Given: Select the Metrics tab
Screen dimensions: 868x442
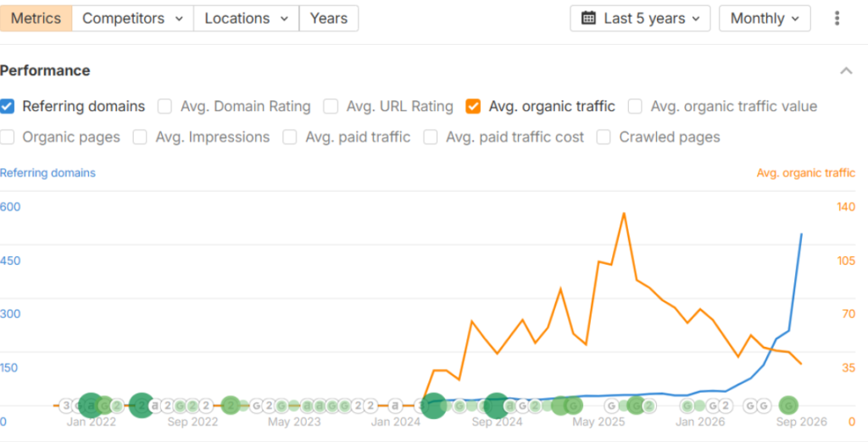Looking at the screenshot, I should pos(36,19).
